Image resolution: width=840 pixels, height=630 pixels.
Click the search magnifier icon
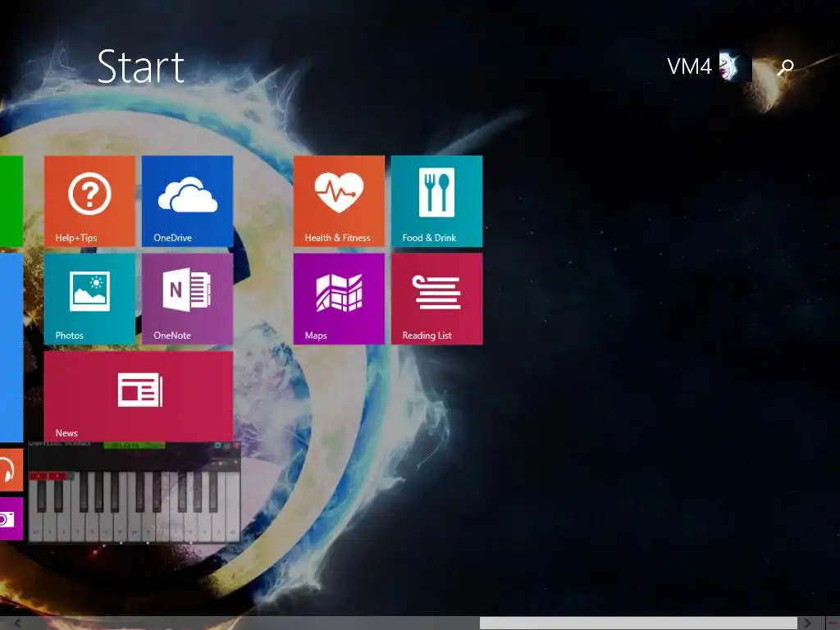pos(786,67)
